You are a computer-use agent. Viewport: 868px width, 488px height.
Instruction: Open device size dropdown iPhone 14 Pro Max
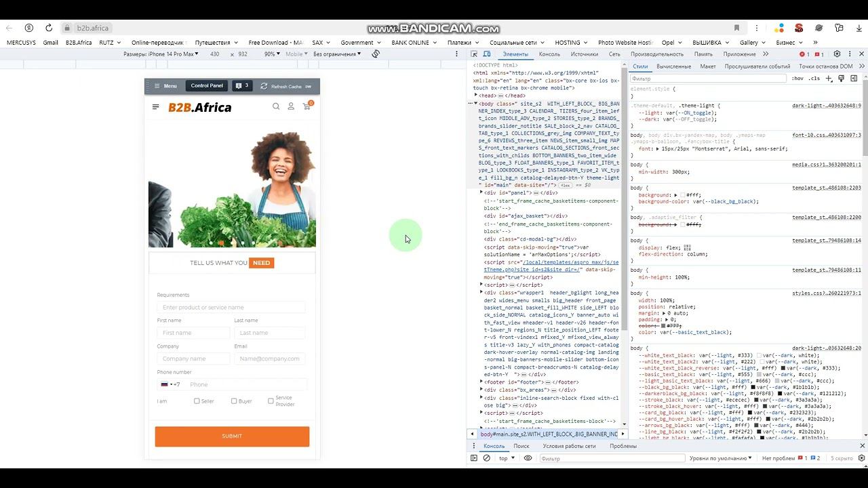pyautogui.click(x=161, y=54)
